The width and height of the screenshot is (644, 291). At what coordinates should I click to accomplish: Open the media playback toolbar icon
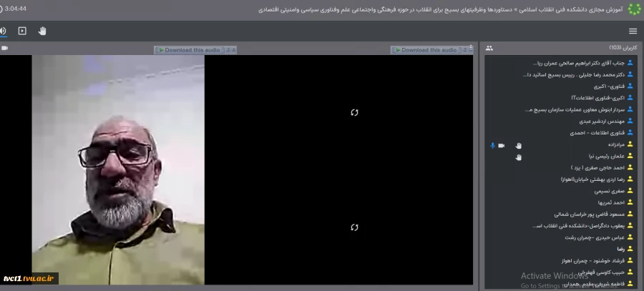22,31
